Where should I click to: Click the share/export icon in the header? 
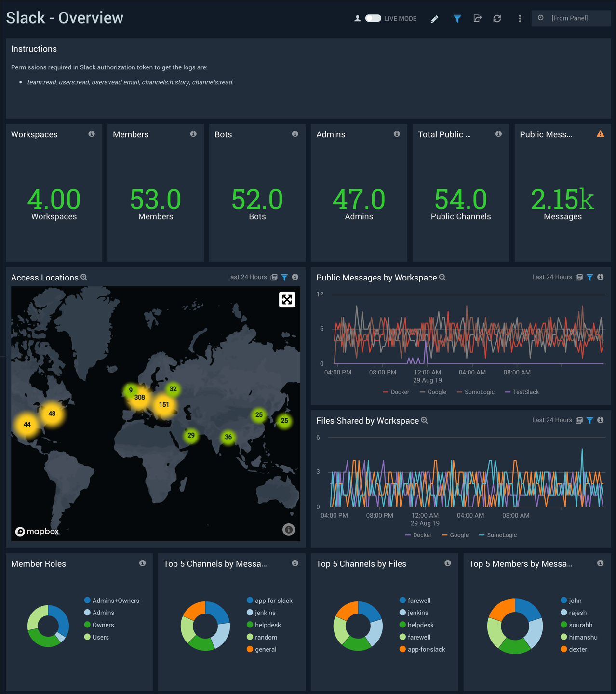[477, 18]
